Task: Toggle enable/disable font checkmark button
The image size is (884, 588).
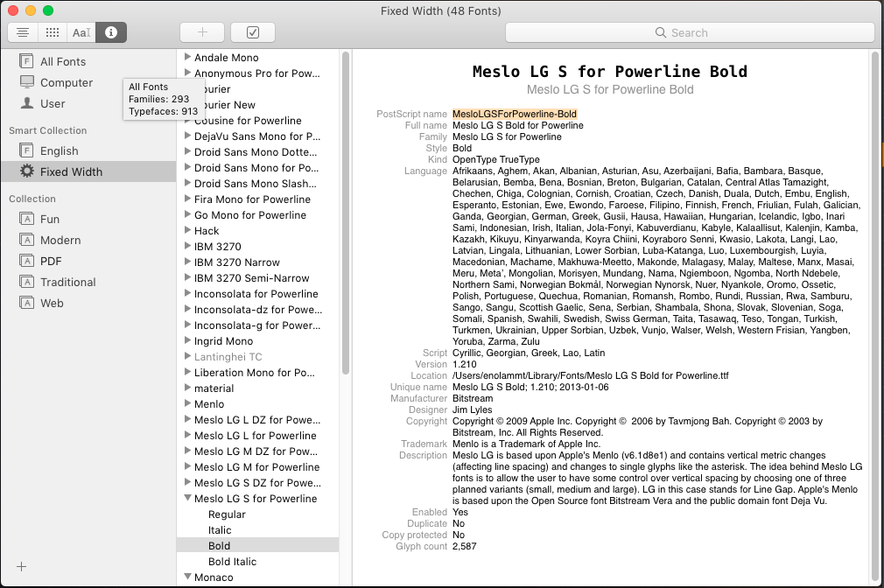Action: [253, 32]
